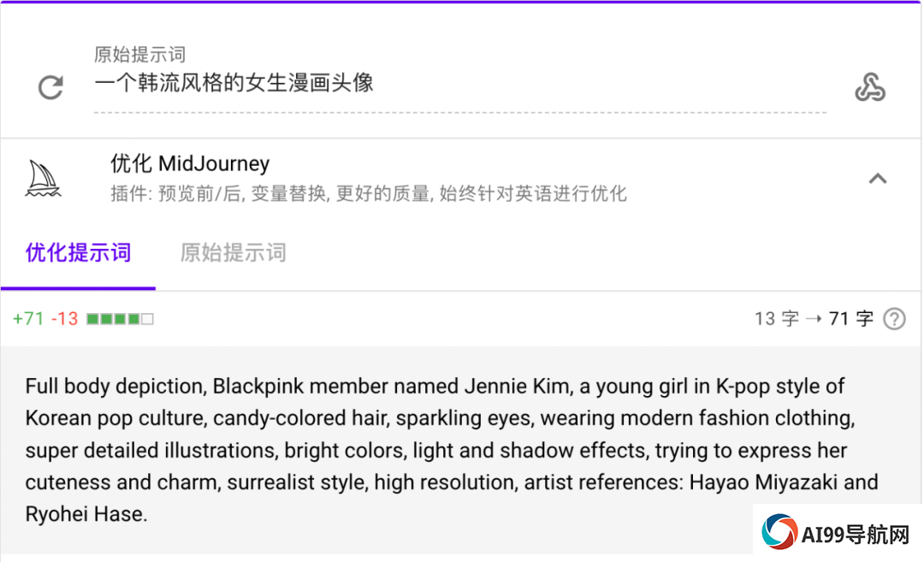Click the optimized English prompt text
This screenshot has height=562, width=924.
click(452, 450)
